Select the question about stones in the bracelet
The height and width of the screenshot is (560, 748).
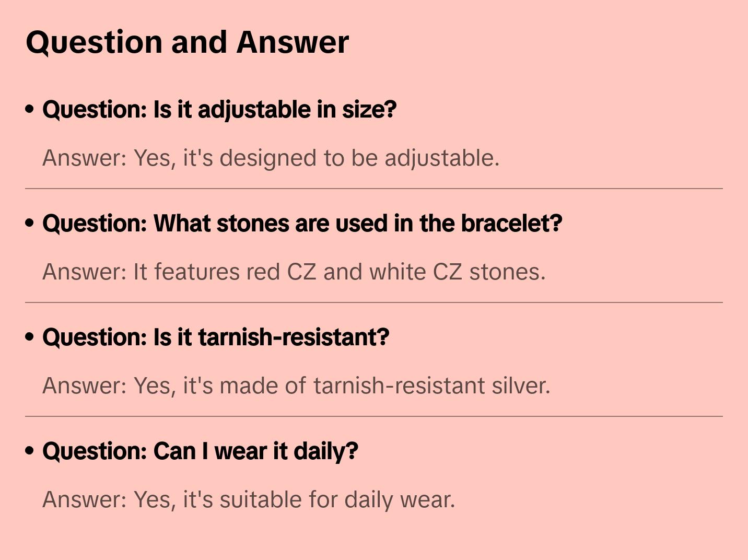[x=302, y=224]
